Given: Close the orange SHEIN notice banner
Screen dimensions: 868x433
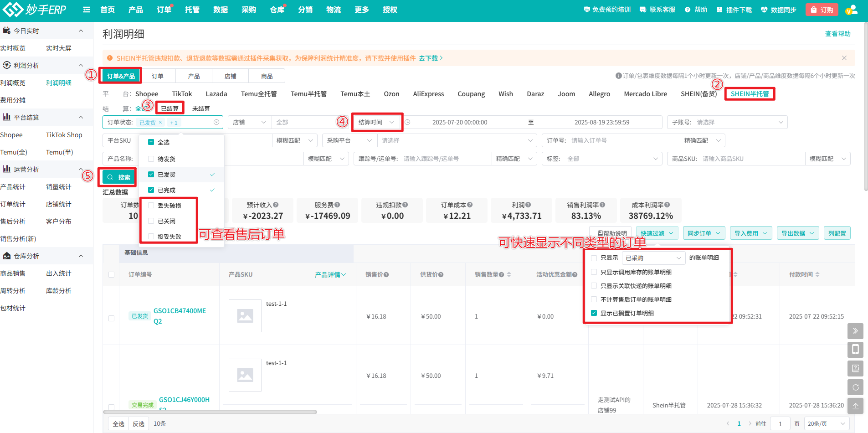Looking at the screenshot, I should 844,58.
